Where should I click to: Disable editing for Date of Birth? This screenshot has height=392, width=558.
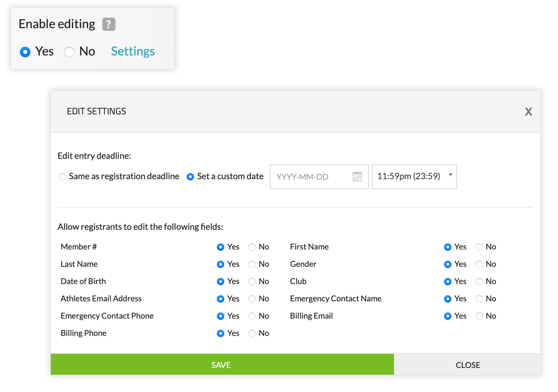click(252, 281)
